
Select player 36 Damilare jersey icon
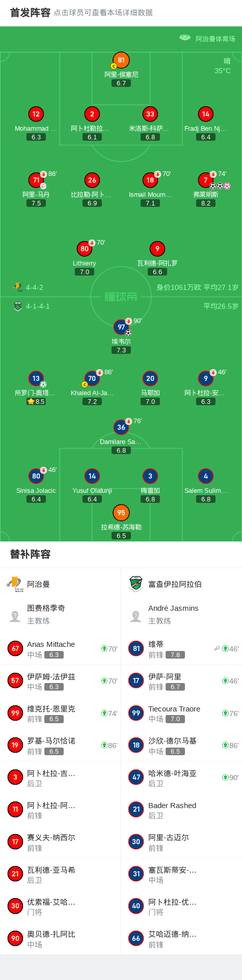click(121, 427)
